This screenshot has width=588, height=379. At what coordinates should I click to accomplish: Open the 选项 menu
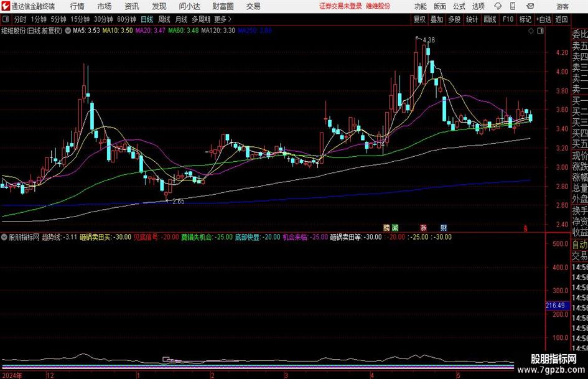[478, 6]
